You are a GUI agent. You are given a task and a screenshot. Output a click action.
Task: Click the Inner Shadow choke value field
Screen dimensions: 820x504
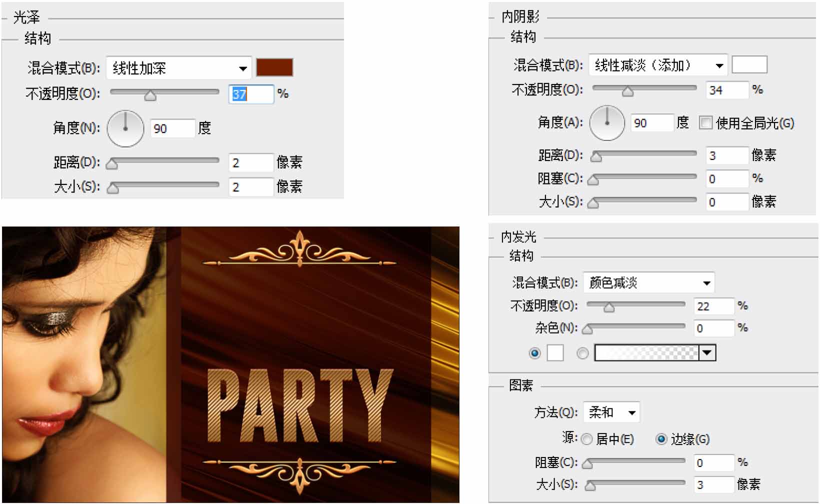(727, 178)
